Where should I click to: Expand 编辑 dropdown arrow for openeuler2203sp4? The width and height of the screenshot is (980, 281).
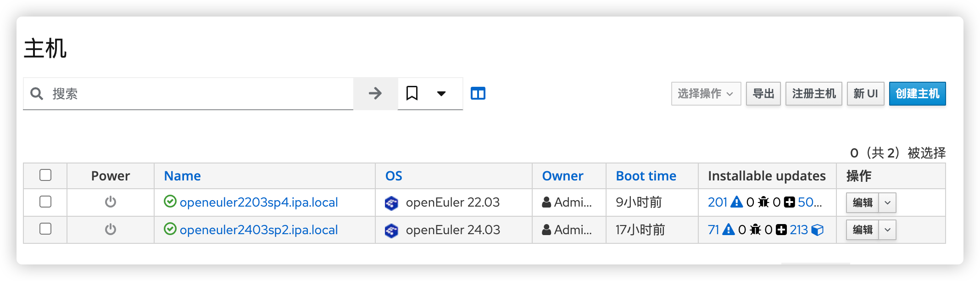887,202
